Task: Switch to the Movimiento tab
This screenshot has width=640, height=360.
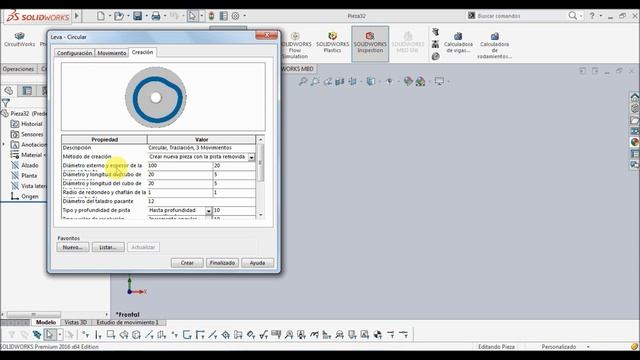Action: 111,53
